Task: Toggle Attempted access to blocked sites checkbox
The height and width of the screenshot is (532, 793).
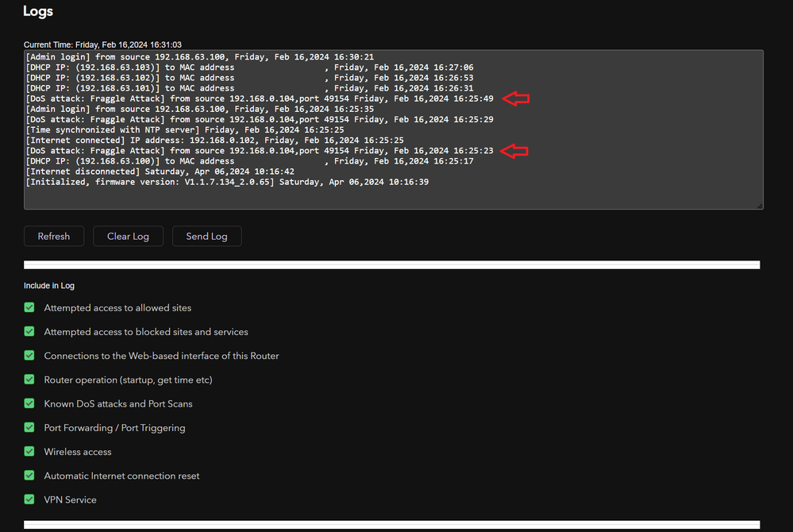Action: 29,331
